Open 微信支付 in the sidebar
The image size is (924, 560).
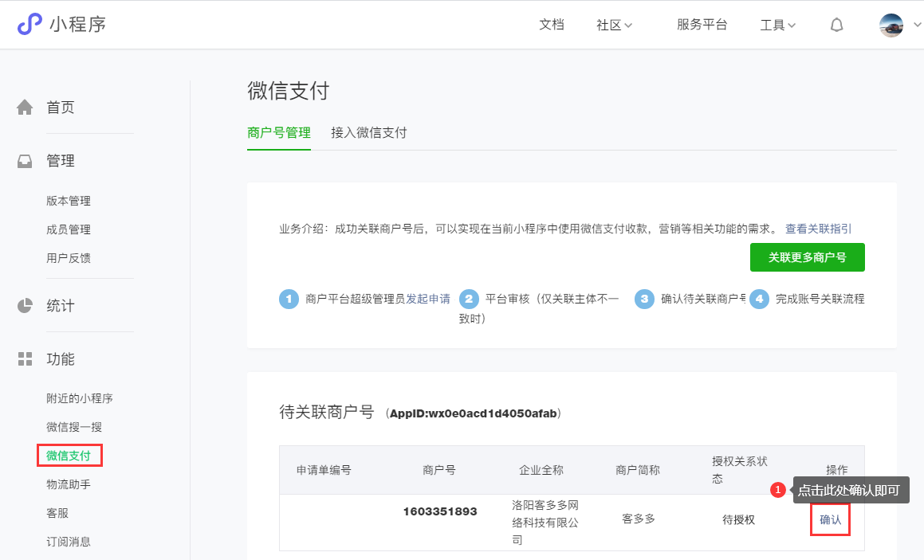point(69,456)
